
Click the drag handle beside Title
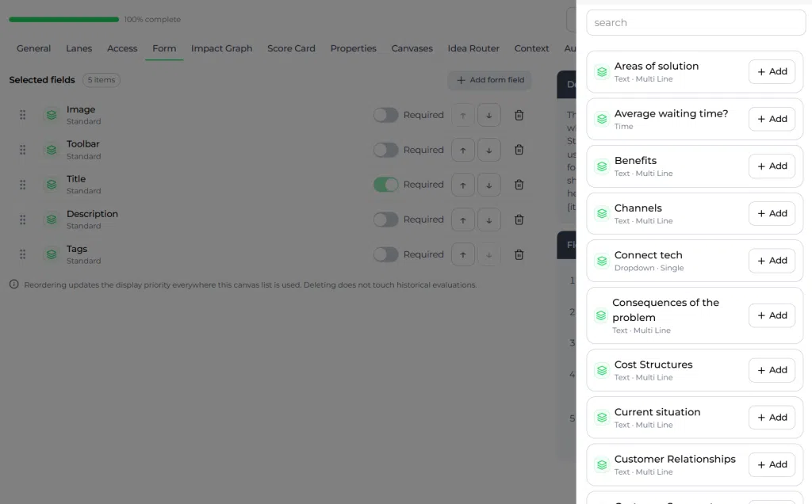[23, 185]
